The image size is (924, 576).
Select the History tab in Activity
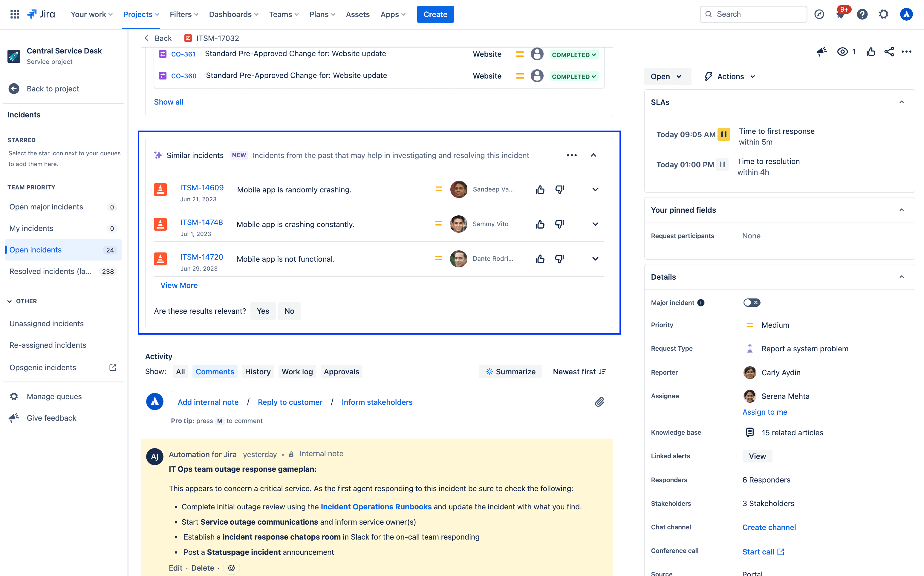point(258,372)
